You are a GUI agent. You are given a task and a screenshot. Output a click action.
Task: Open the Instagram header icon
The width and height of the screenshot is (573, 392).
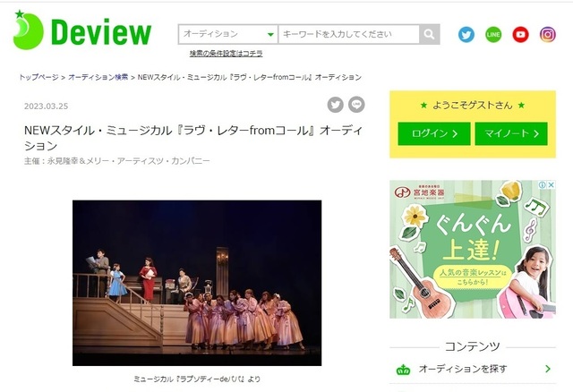547,35
